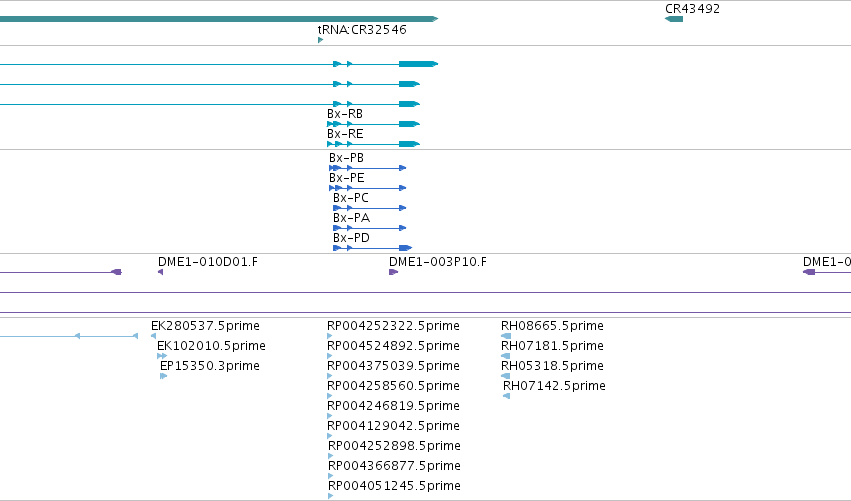The height and width of the screenshot is (501, 851).
Task: Click the large teal Bx gene bar
Action: [x=219, y=19]
